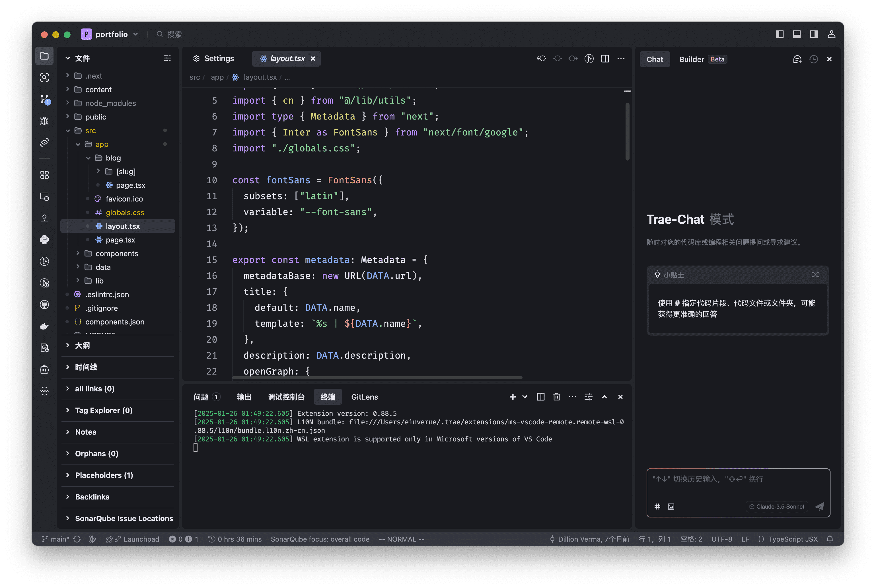876x588 pixels.
Task: Click the # context reference icon in chat
Action: 657,507
